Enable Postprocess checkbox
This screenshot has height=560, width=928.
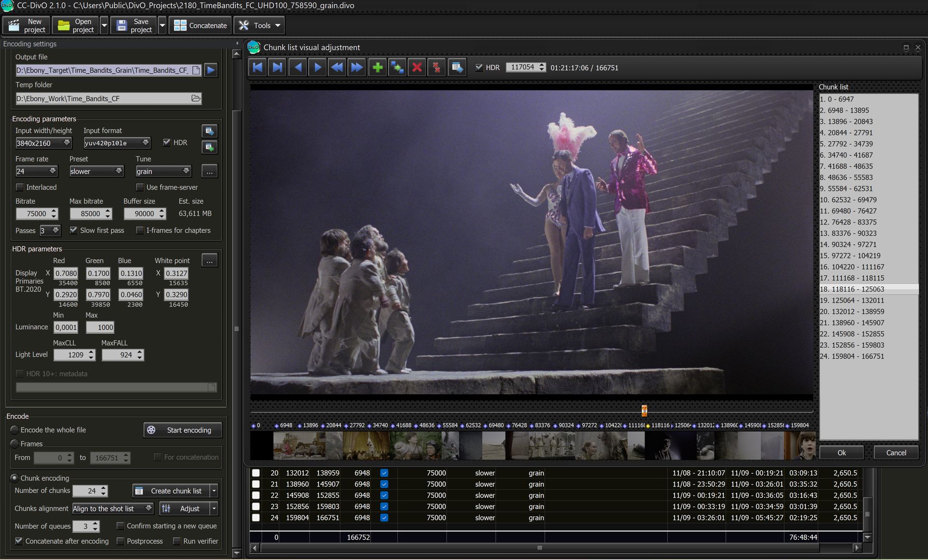tap(120, 541)
